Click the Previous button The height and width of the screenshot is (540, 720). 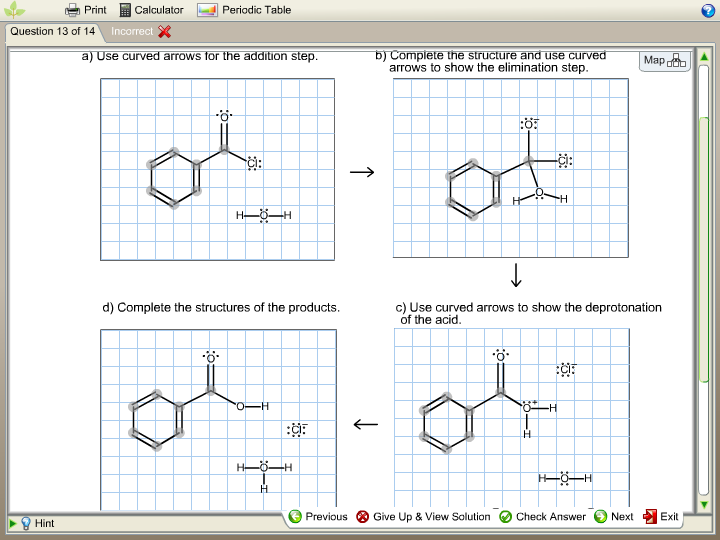[318, 517]
